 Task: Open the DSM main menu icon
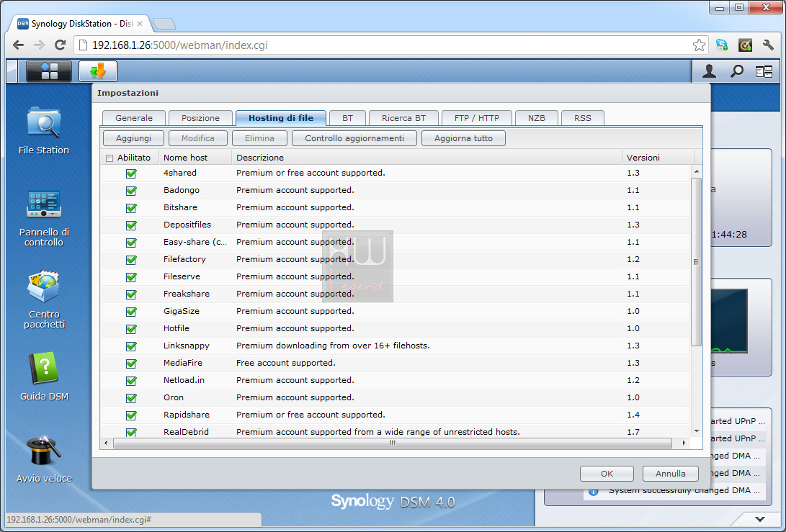click(48, 71)
